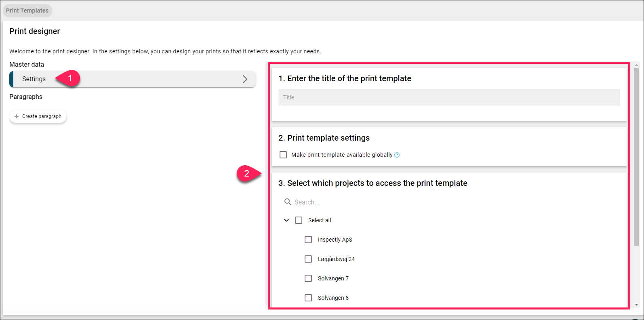Check the Select all checkbox
Viewport: 644px width, 320px height.
[299, 220]
